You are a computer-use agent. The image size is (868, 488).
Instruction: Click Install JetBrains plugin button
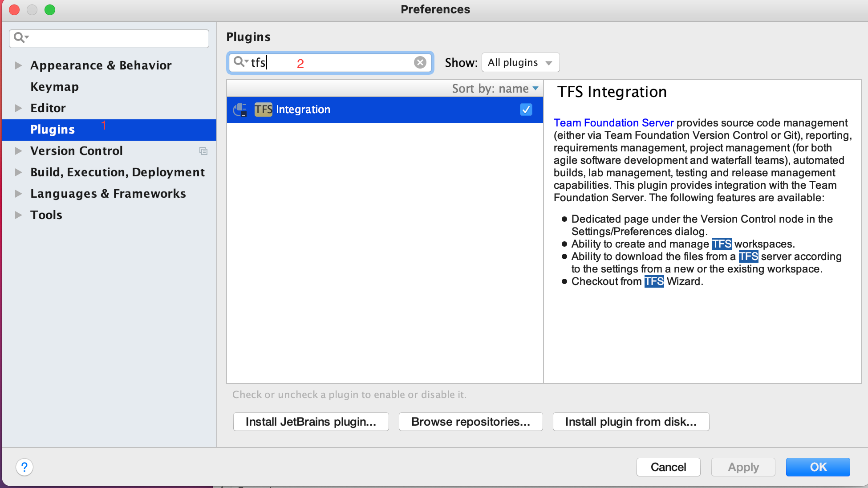click(311, 422)
